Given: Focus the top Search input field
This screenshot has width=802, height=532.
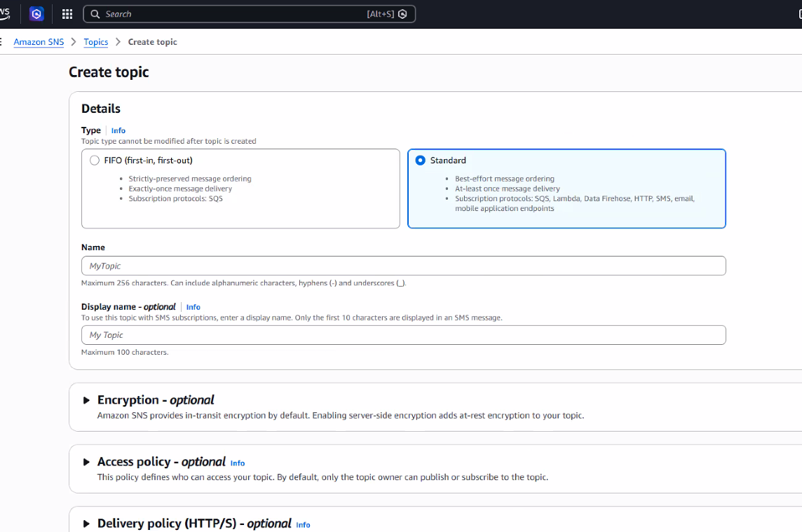Looking at the screenshot, I should click(x=249, y=14).
